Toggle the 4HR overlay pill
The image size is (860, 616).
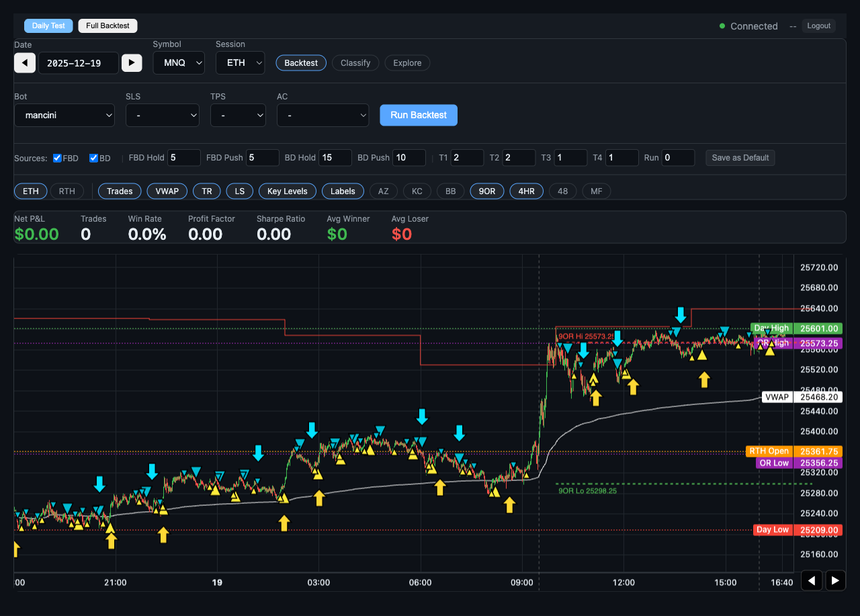526,191
